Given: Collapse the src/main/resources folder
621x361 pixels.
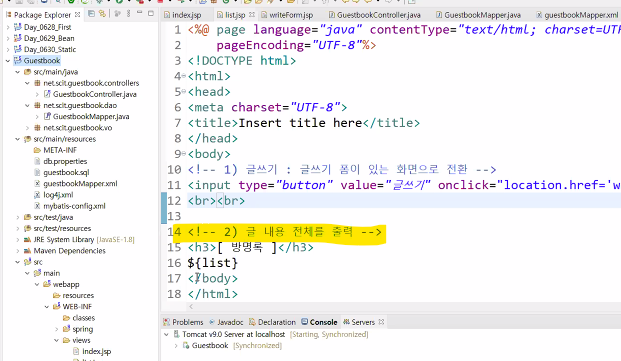Looking at the screenshot, I should point(17,139).
